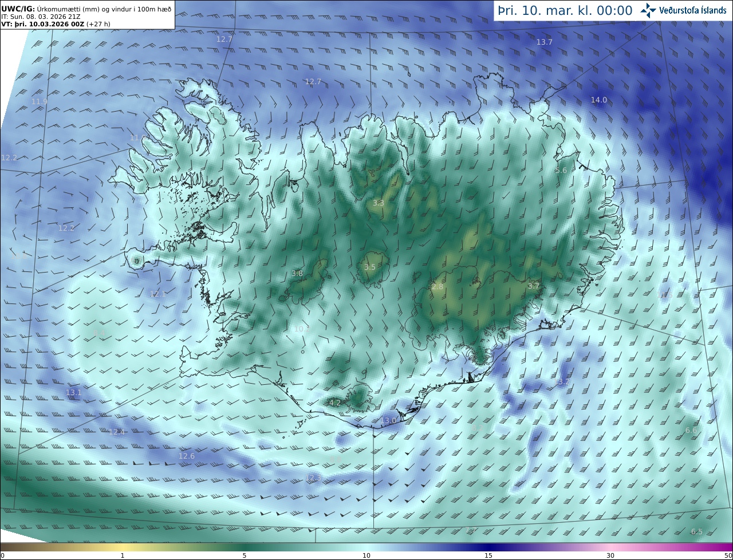Click the 14.0 value label
The width and height of the screenshot is (733, 560).
598,100
